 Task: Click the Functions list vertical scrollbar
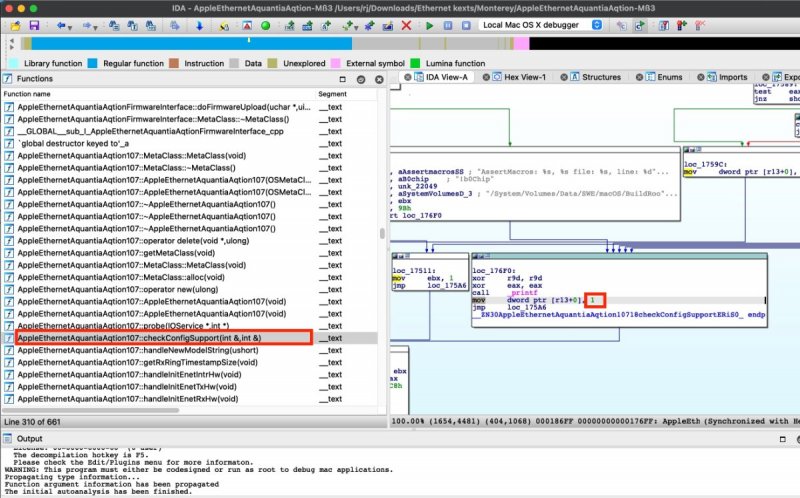pos(381,235)
